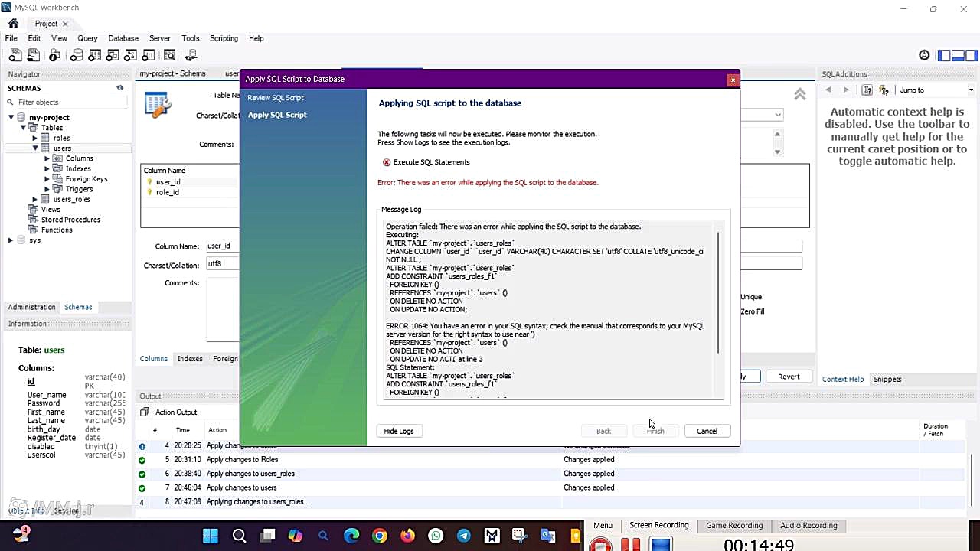Open the Server menu
This screenshot has width=980, height=551.
pos(160,38)
